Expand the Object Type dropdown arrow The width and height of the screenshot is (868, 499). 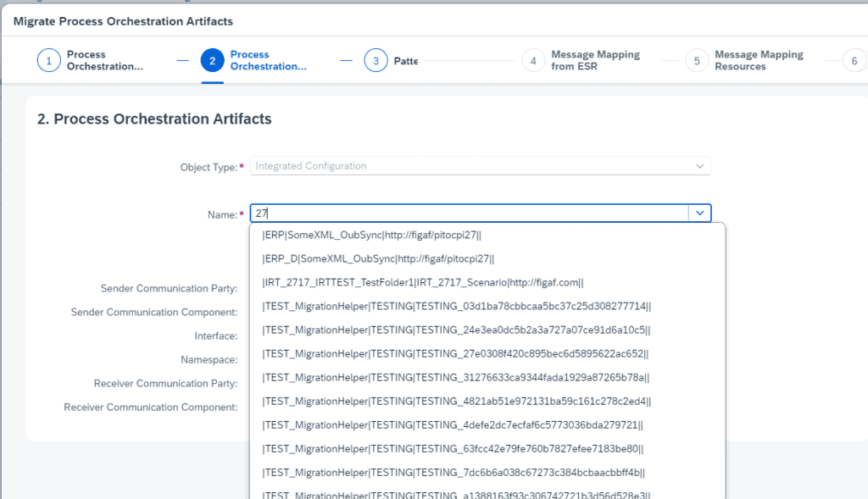[699, 166]
